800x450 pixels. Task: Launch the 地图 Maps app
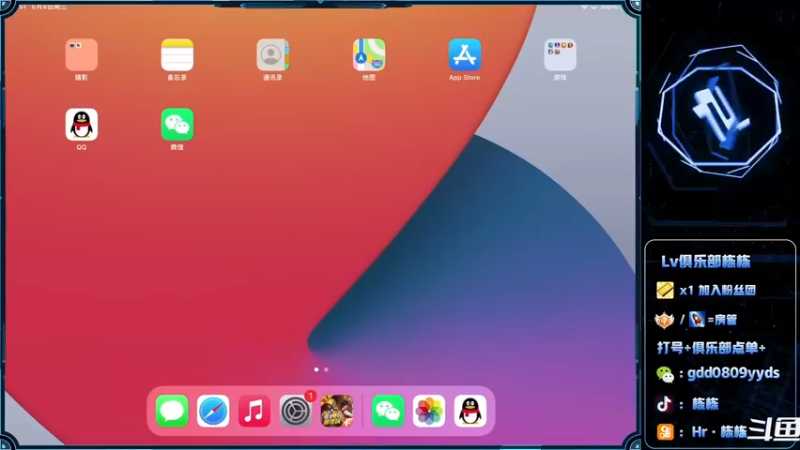point(369,55)
